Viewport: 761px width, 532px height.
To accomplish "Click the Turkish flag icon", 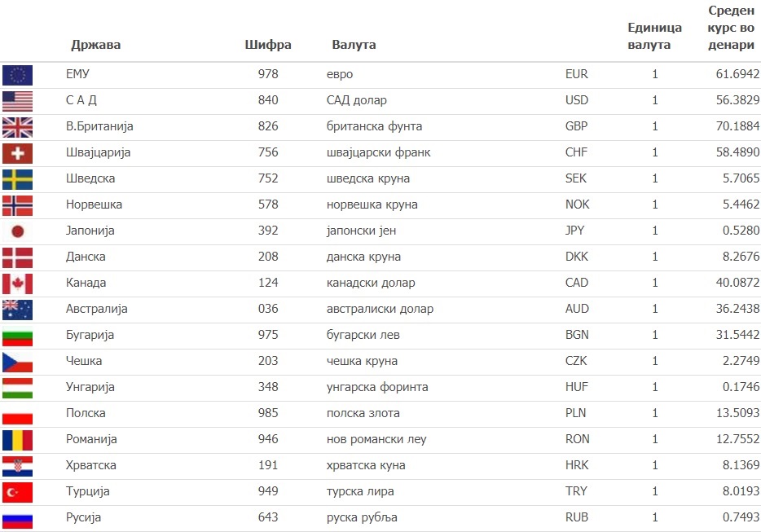I will pyautogui.click(x=17, y=493).
